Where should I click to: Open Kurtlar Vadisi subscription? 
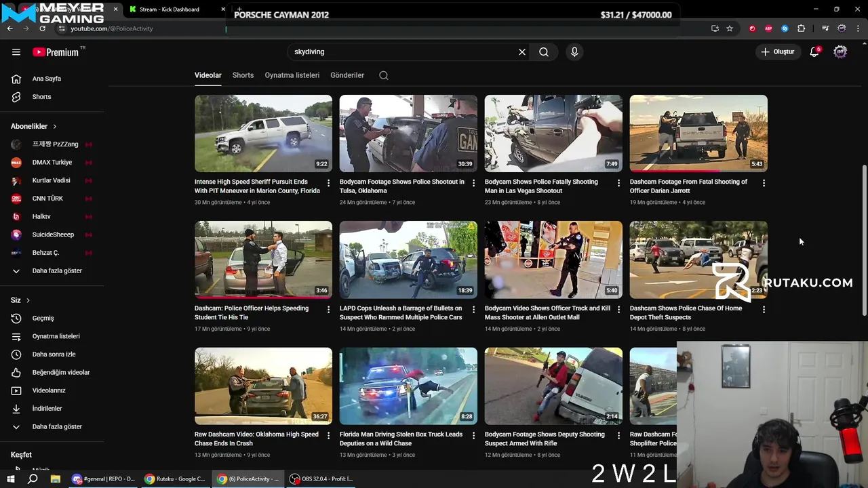click(53, 180)
